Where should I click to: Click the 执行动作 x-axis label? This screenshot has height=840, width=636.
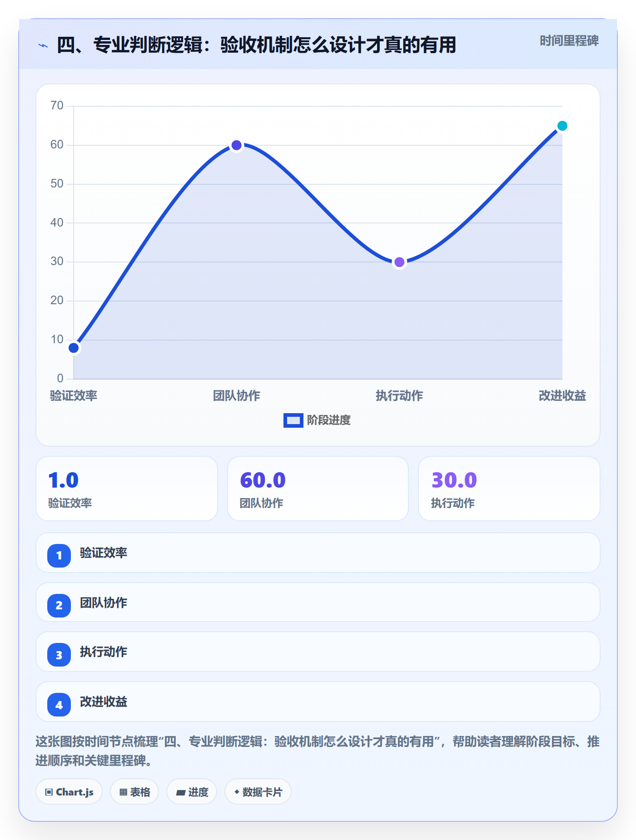pyautogui.click(x=399, y=396)
